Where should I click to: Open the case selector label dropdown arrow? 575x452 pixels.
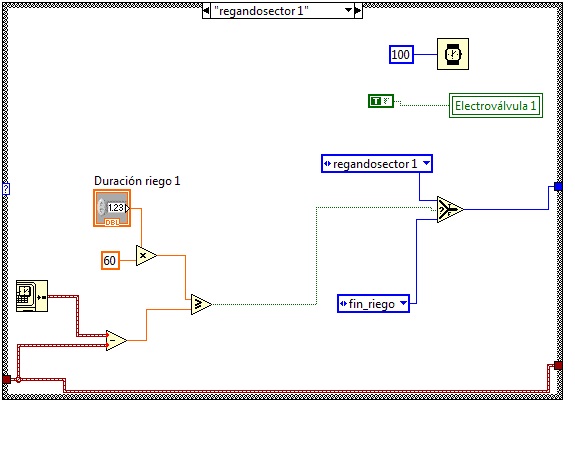(x=348, y=11)
